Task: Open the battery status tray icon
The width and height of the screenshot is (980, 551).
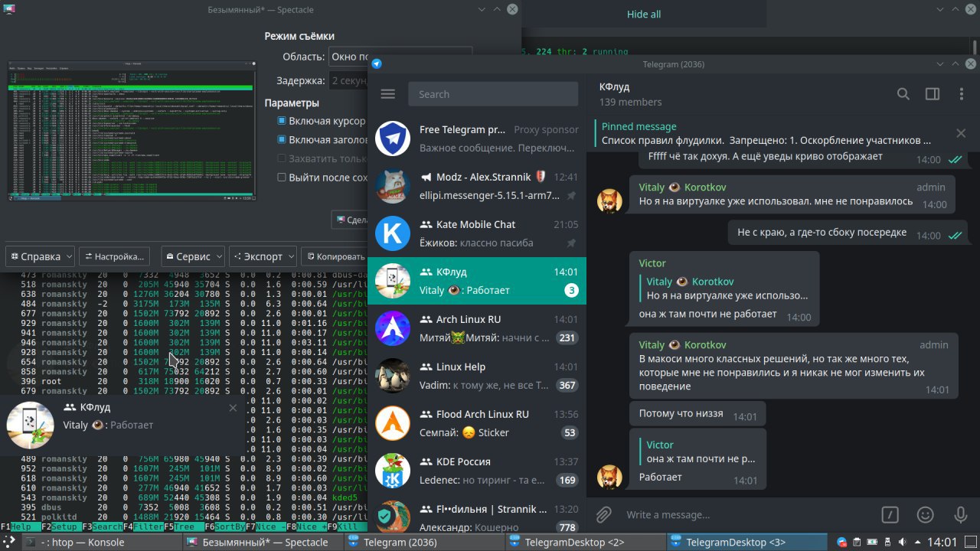Action: point(874,542)
